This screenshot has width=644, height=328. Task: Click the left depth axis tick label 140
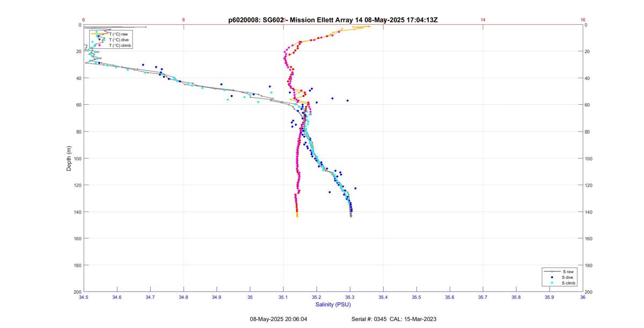tap(77, 212)
